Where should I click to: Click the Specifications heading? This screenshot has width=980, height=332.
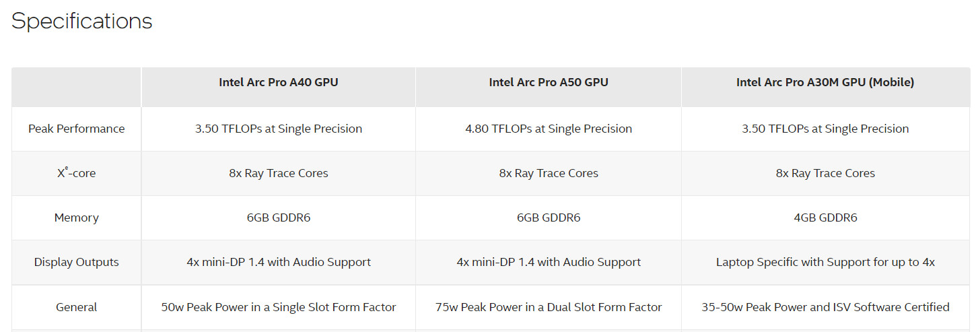(x=82, y=21)
